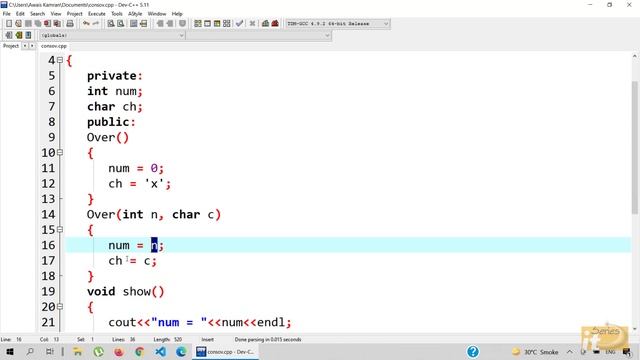
Task: Open Chrome from the taskbar
Action: [139, 351]
